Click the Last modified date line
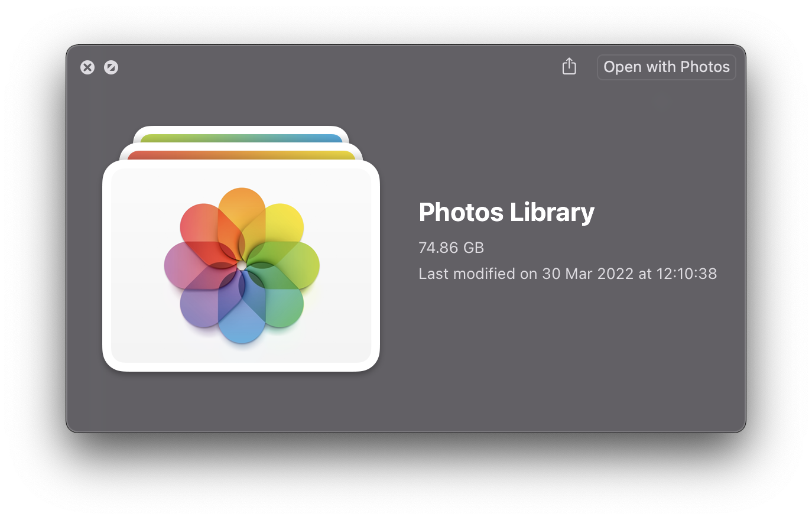The width and height of the screenshot is (812, 520). [567, 274]
